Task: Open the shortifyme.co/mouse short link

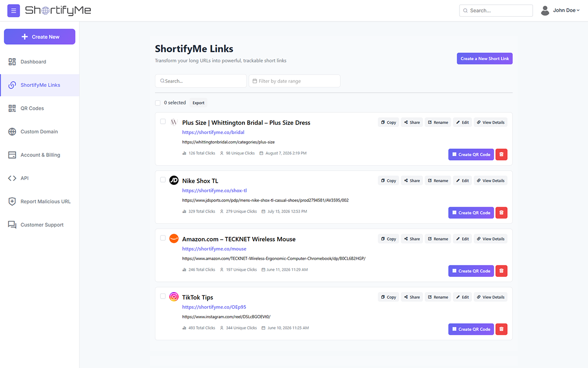Action: click(x=214, y=249)
